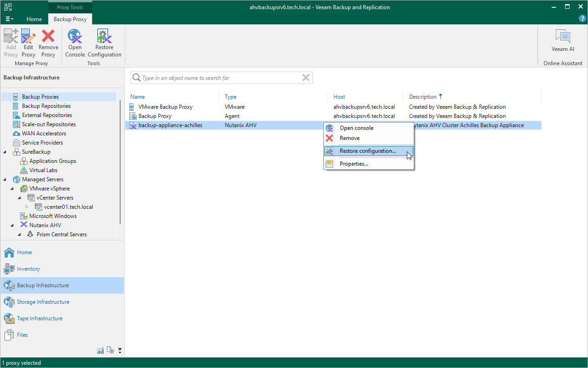The image size is (588, 368).
Task: Choose Remove from the context menu
Action: 369,138
